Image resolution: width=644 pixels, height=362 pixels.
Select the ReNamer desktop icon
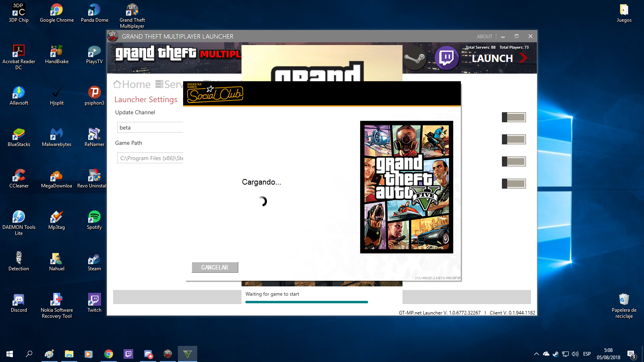click(95, 137)
